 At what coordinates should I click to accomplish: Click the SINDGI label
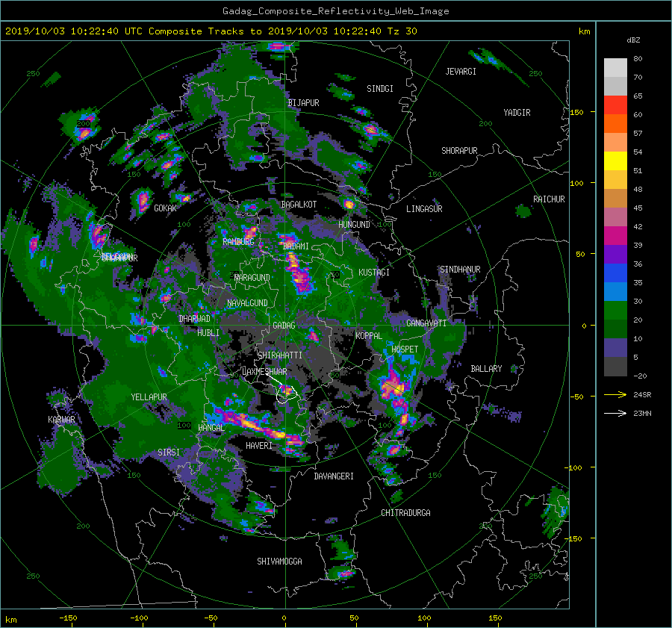pyautogui.click(x=380, y=89)
